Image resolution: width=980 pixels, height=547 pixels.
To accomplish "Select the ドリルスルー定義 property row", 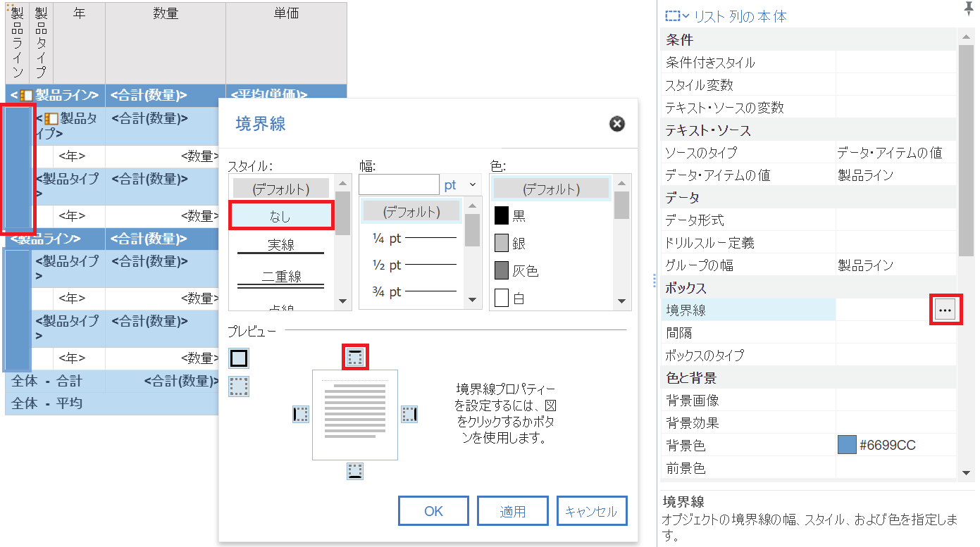I will pyautogui.click(x=809, y=243).
